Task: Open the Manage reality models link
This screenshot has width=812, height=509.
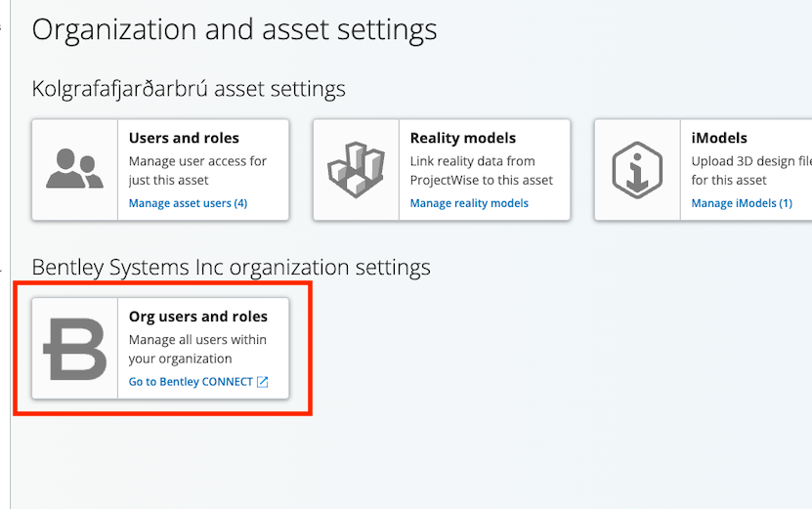Action: point(469,203)
